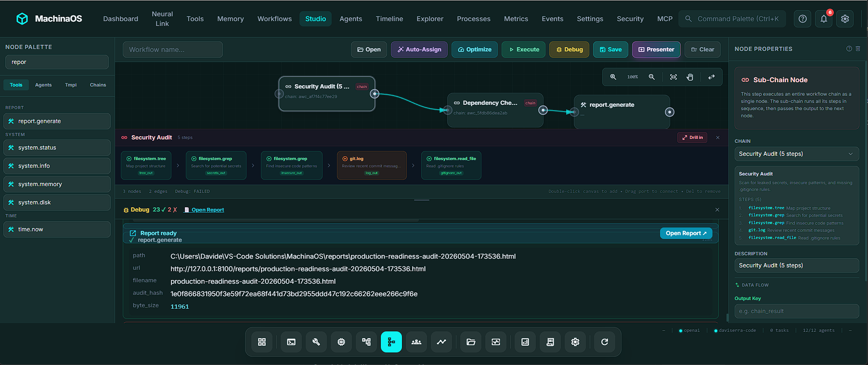The height and width of the screenshot is (365, 868).
Task: Click the filesystem.read_file step card
Action: click(x=451, y=165)
